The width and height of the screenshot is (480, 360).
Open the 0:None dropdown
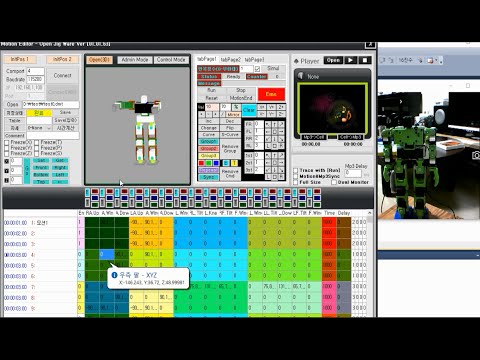tap(39, 128)
